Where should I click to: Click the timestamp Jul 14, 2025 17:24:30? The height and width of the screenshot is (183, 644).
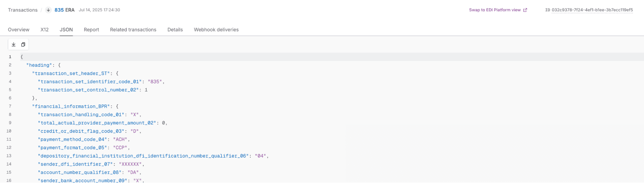99,10
